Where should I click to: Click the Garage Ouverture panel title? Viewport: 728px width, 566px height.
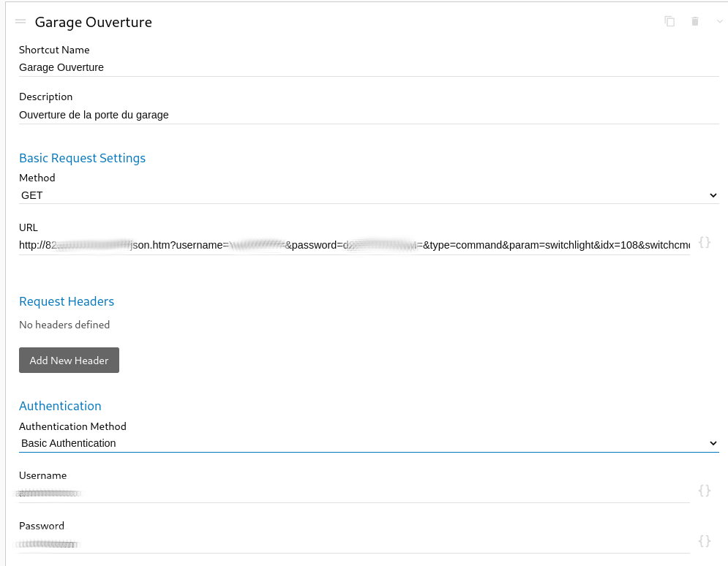coord(94,22)
